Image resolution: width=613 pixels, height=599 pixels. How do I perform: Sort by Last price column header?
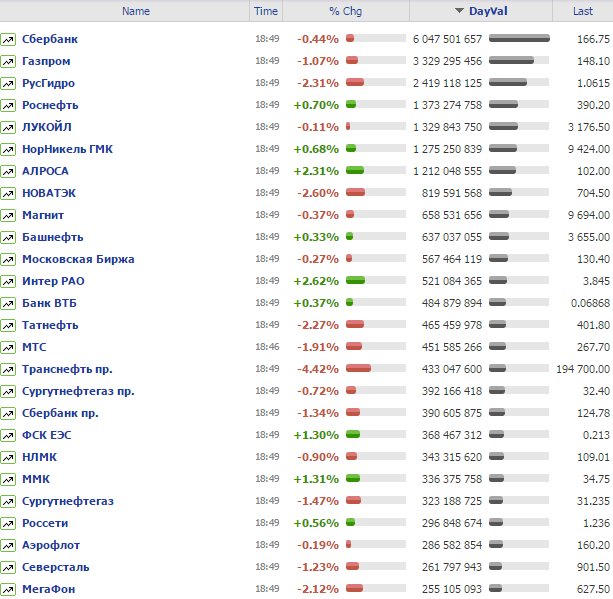[x=582, y=11]
